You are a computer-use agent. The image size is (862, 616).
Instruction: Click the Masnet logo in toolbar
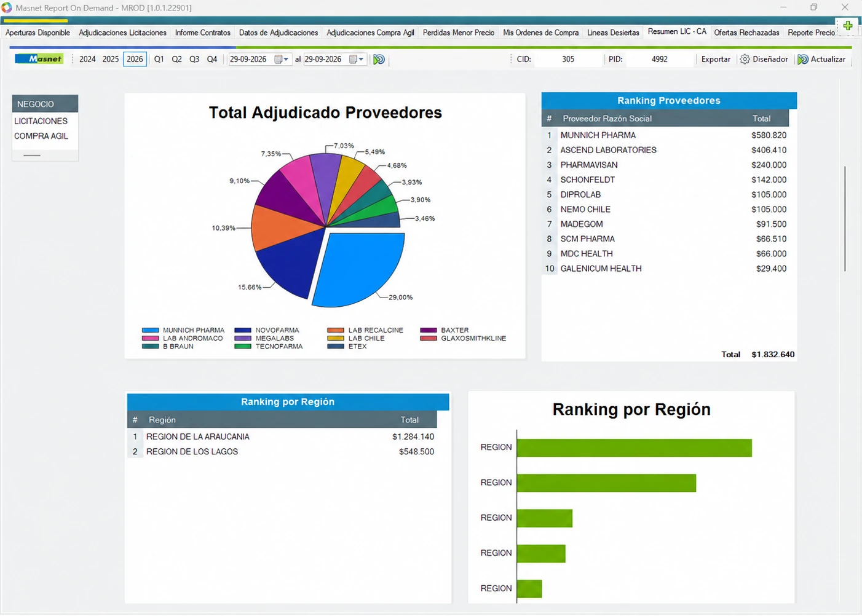[39, 59]
